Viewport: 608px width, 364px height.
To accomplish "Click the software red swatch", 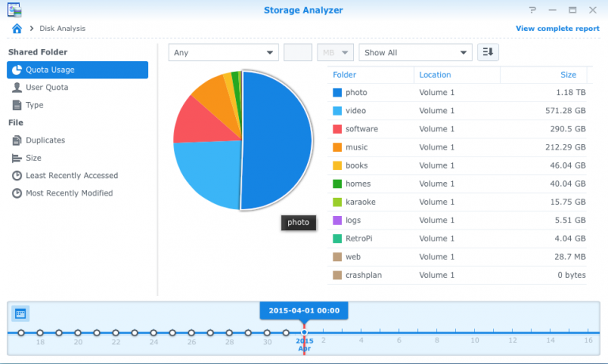I will coord(337,129).
